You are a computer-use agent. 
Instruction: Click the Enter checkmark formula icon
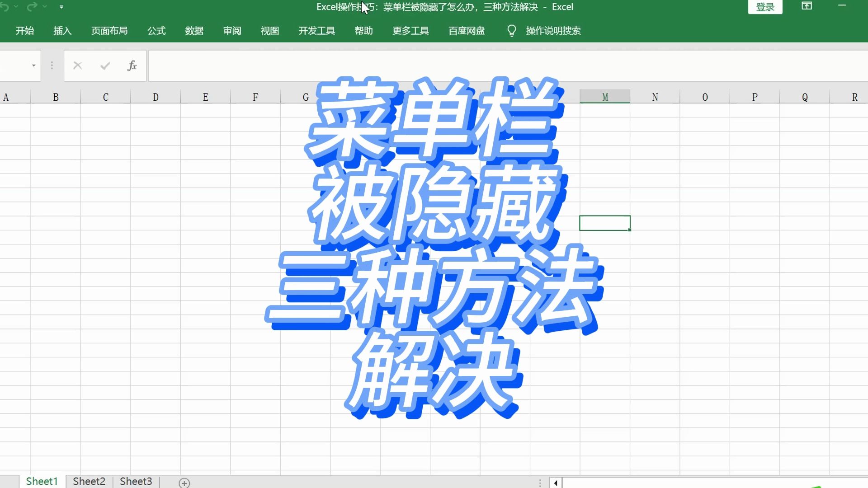click(x=105, y=66)
